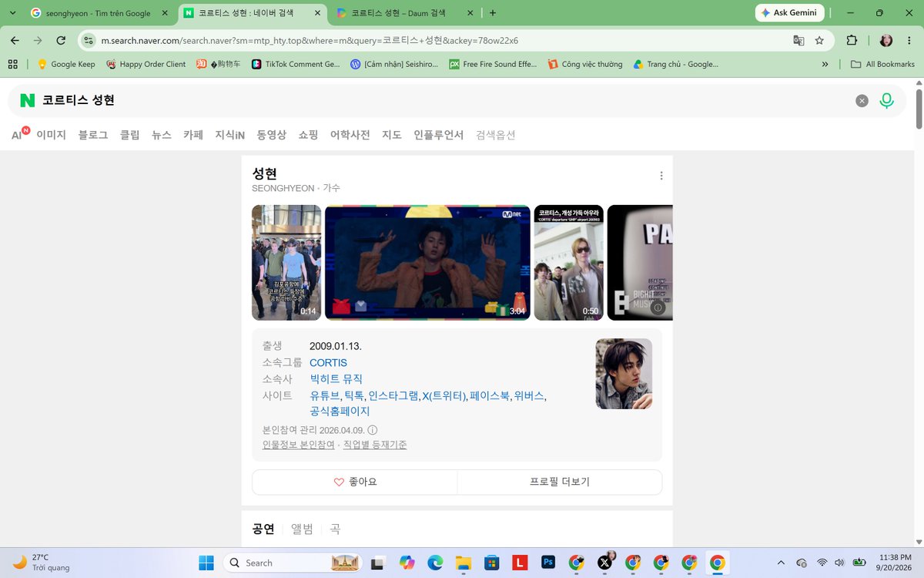Open the Happy Order Client bookmark
The height and width of the screenshot is (578, 924).
pyautogui.click(x=146, y=64)
